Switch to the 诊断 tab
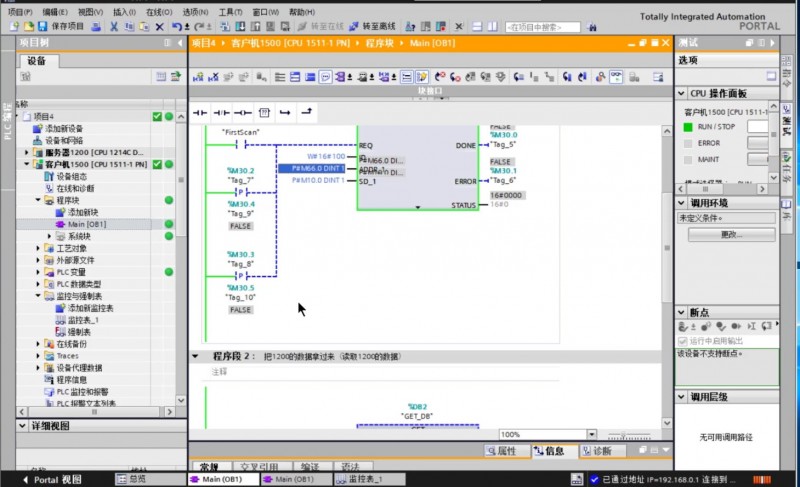This screenshot has width=800, height=487. tap(595, 451)
